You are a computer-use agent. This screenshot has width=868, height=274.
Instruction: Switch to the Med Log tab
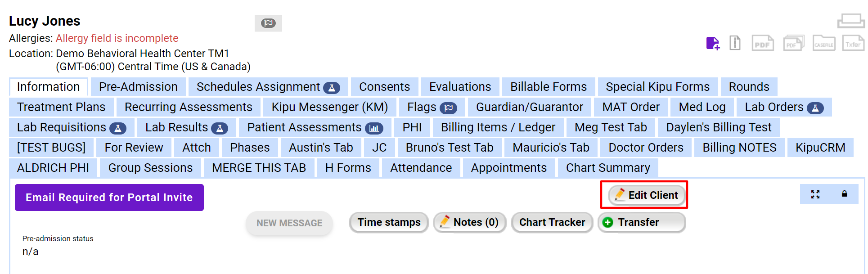[702, 107]
